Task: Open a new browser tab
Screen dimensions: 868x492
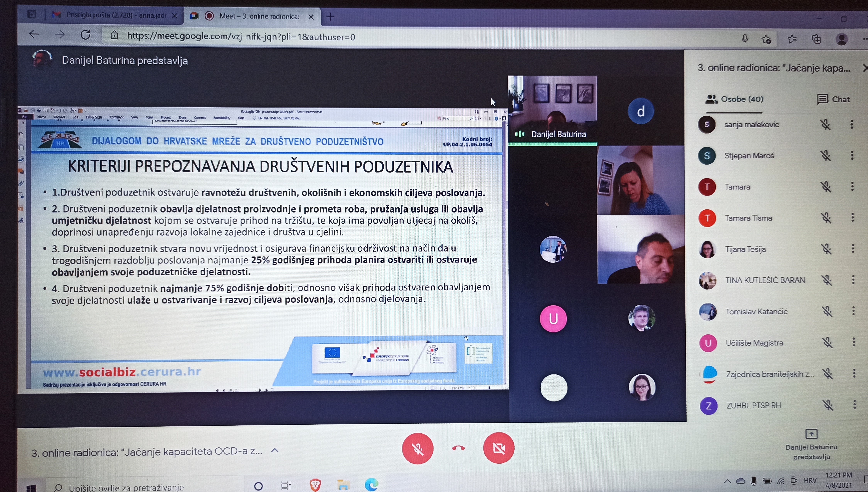Action: pos(330,16)
